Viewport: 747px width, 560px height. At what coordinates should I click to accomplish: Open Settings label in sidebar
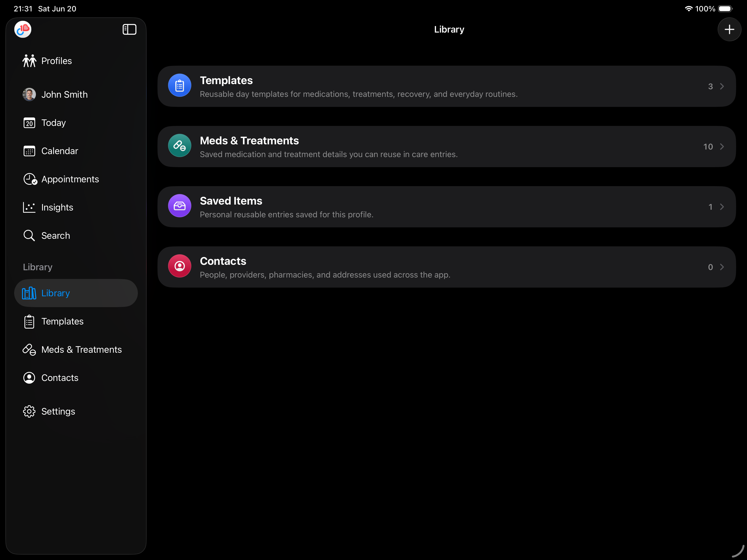[58, 412]
